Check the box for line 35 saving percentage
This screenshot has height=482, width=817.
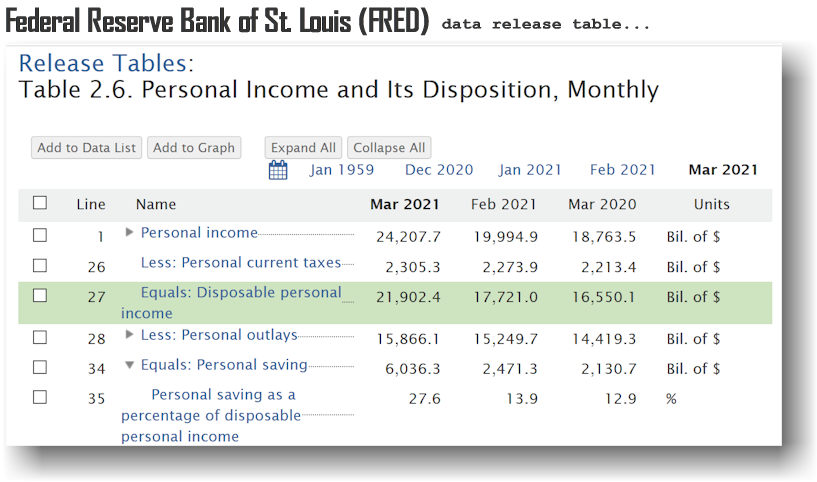tap(40, 397)
